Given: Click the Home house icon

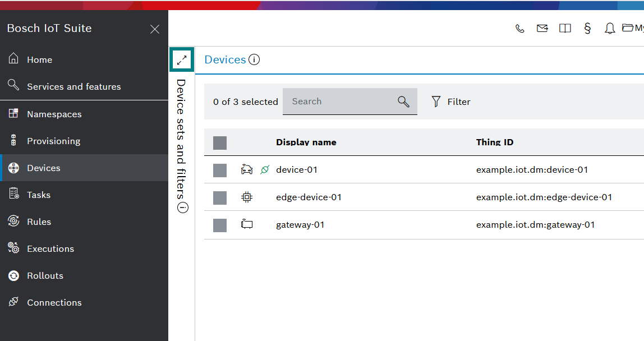Looking at the screenshot, I should coord(13,58).
